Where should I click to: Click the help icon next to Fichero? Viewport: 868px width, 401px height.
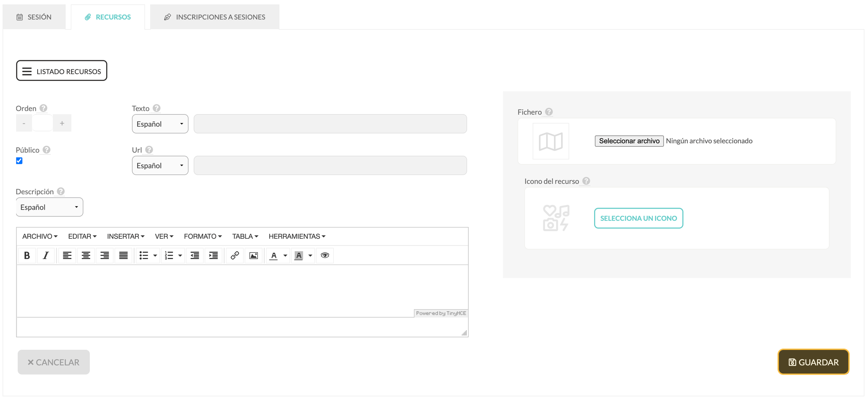[549, 112]
